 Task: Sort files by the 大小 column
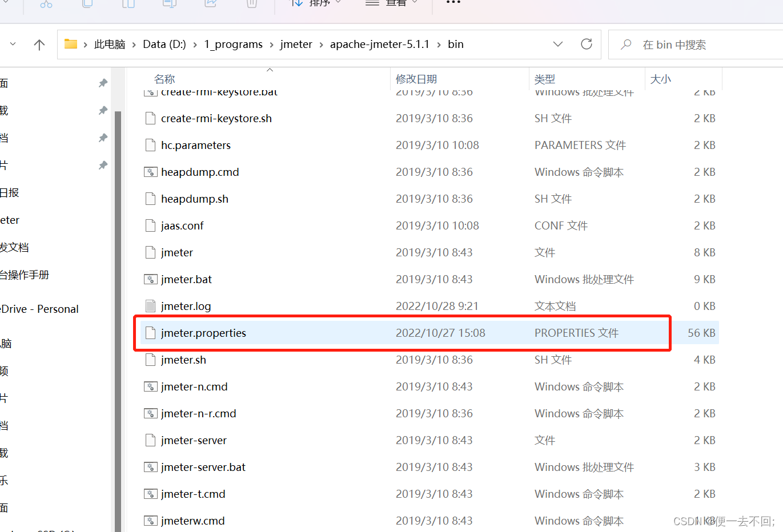pyautogui.click(x=661, y=79)
